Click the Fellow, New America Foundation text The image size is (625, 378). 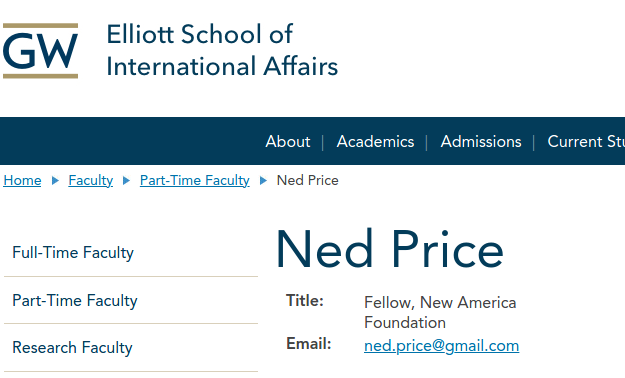tap(440, 312)
